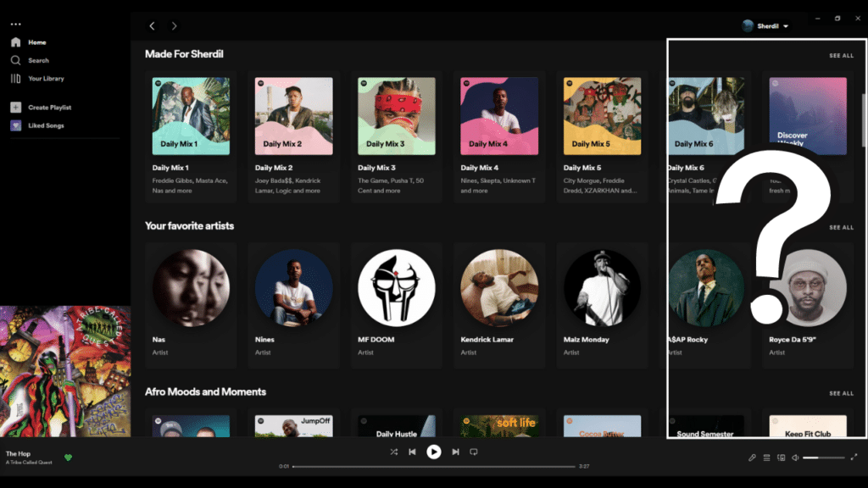Open the A Tribe Called Quest artist link
The height and width of the screenshot is (488, 868).
[x=29, y=463]
